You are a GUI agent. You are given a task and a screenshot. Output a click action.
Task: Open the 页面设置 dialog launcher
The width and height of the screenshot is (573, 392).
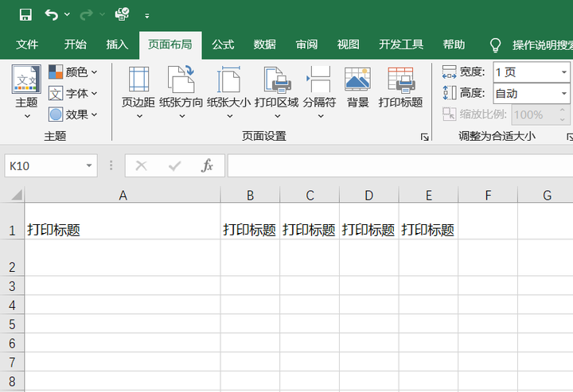[x=424, y=137]
